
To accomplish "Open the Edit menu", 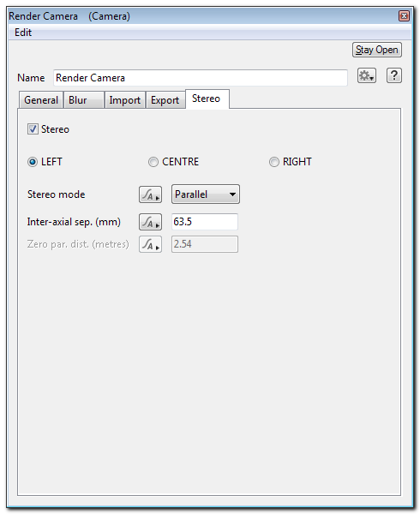I will point(23,33).
